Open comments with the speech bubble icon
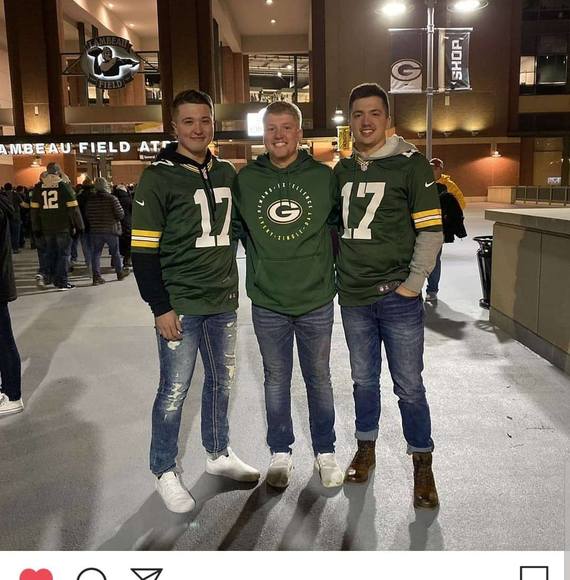The image size is (570, 580). click(92, 574)
